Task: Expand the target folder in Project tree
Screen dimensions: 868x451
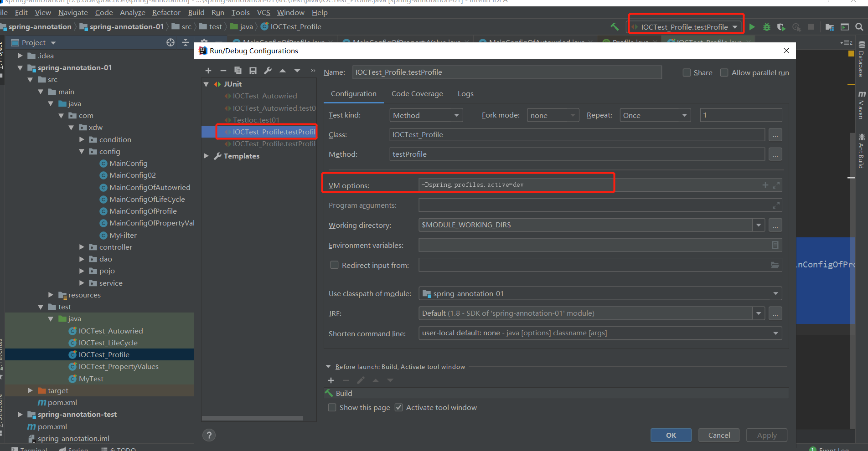Action: pyautogui.click(x=30, y=390)
